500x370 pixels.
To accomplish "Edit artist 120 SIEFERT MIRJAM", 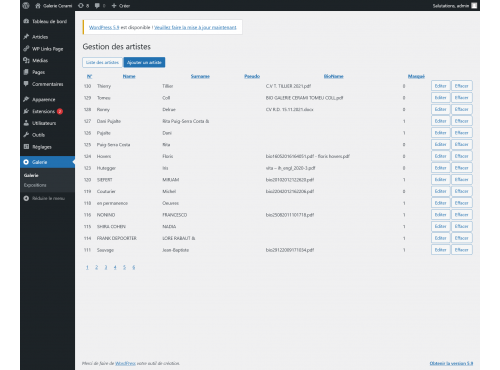I will tap(441, 180).
